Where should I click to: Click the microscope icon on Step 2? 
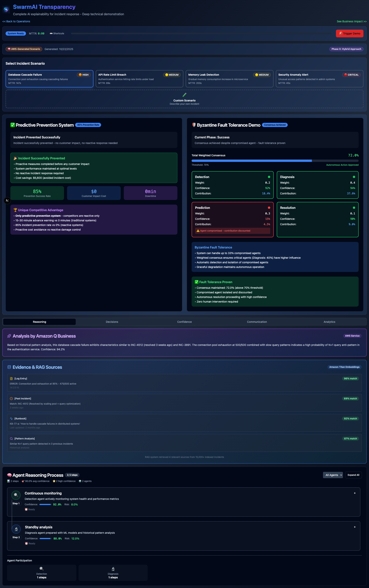[x=16, y=529]
